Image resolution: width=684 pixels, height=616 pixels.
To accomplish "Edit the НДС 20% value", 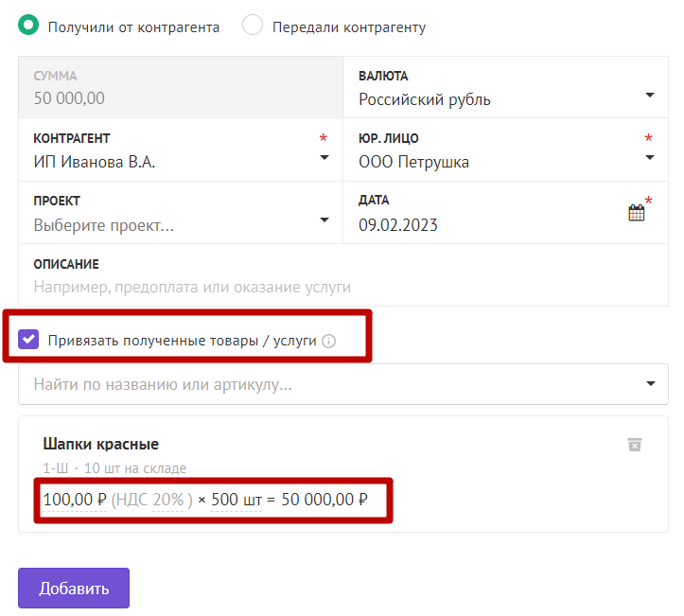I will tap(168, 500).
